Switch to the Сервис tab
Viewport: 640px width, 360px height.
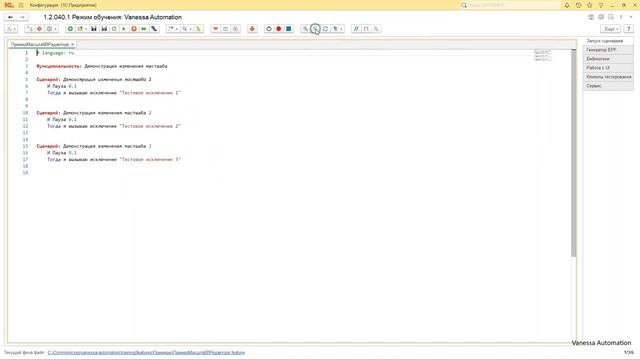coord(608,86)
